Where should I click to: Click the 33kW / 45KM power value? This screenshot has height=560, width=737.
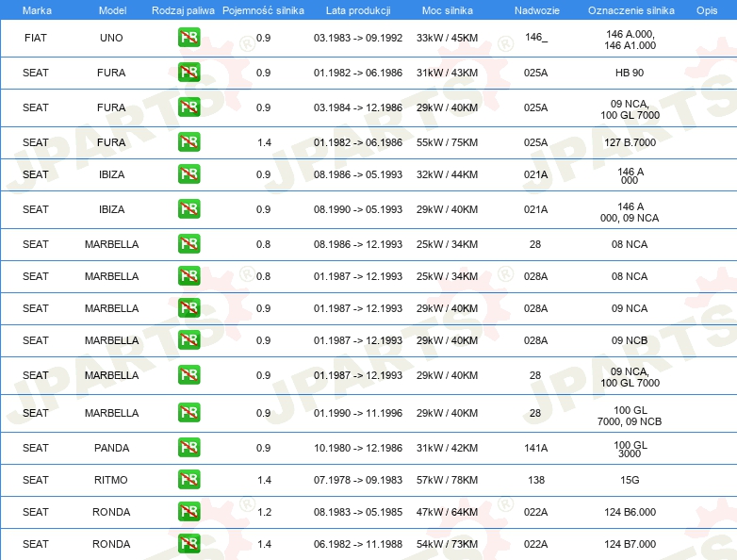tap(447, 38)
